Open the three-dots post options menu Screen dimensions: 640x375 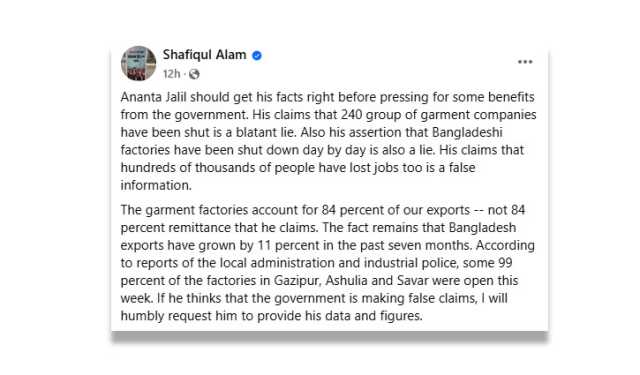[x=525, y=62]
